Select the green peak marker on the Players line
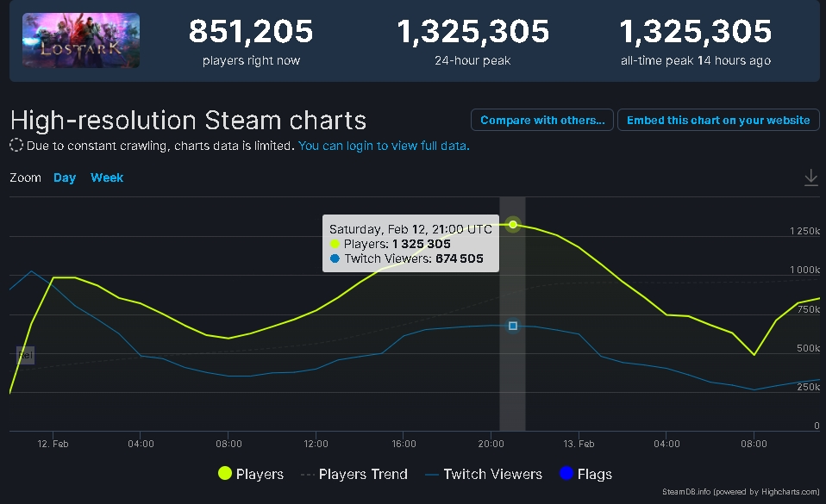 click(512, 225)
